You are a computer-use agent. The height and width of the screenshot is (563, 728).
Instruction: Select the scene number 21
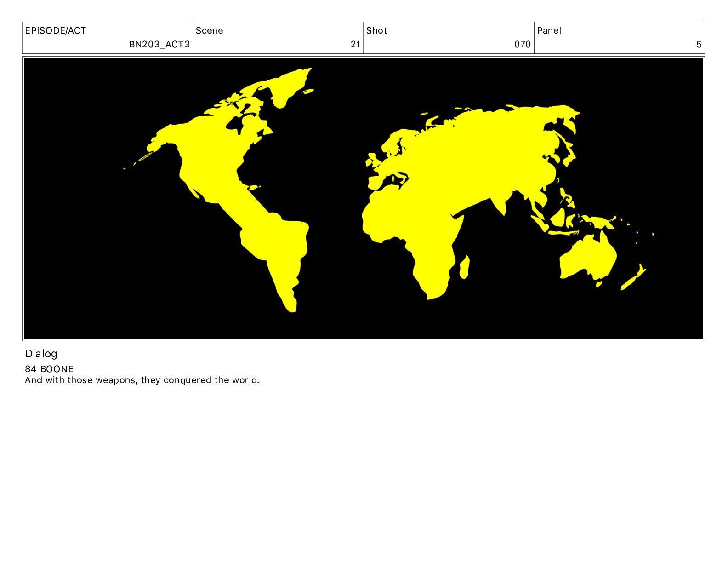[x=355, y=44]
